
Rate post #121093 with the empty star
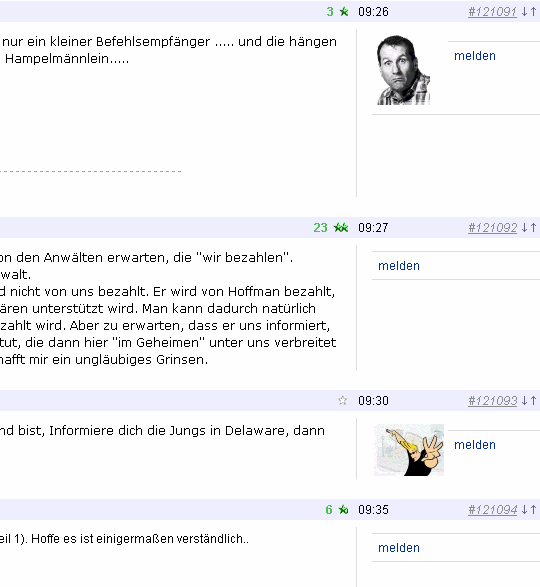[x=343, y=401]
